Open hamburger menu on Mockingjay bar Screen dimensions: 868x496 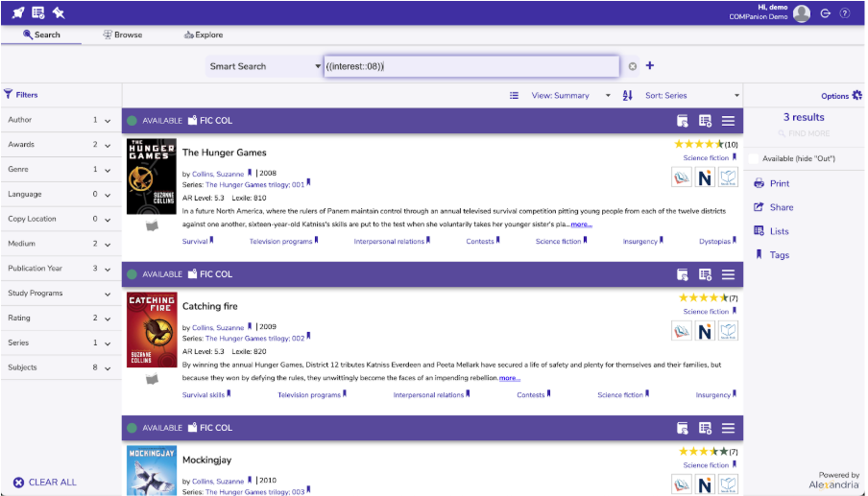click(728, 428)
